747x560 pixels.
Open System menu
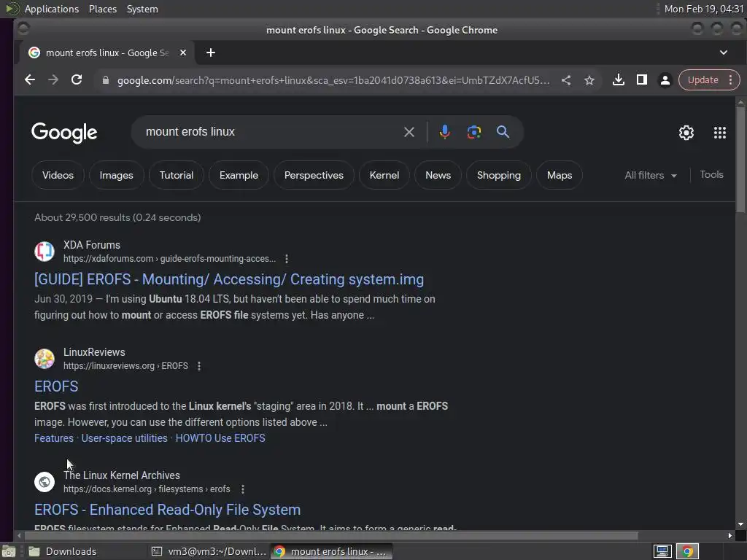pyautogui.click(x=142, y=9)
